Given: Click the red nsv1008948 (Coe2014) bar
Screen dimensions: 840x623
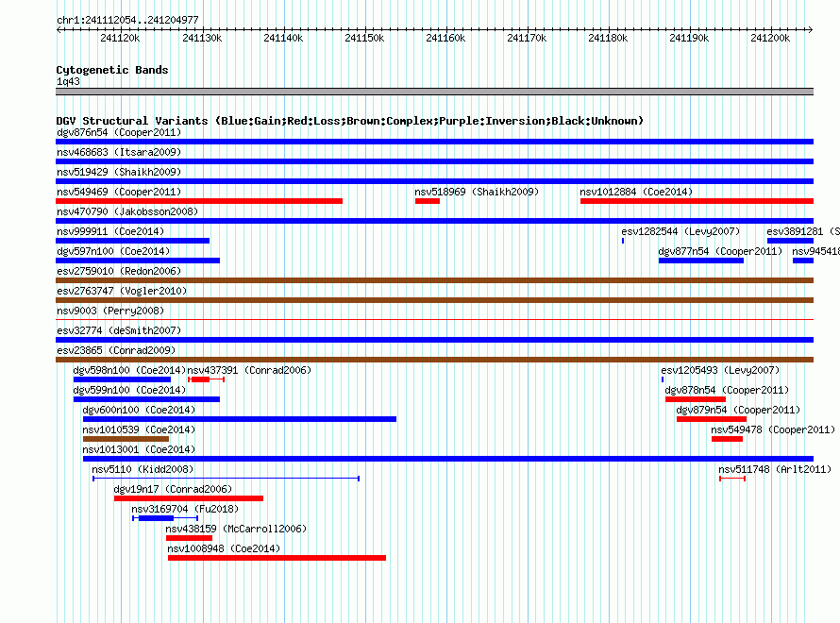Looking at the screenshot, I should point(277,558).
